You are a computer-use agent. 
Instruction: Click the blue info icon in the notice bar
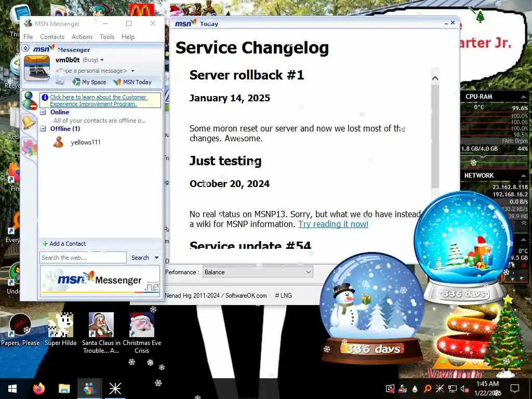[x=45, y=97]
